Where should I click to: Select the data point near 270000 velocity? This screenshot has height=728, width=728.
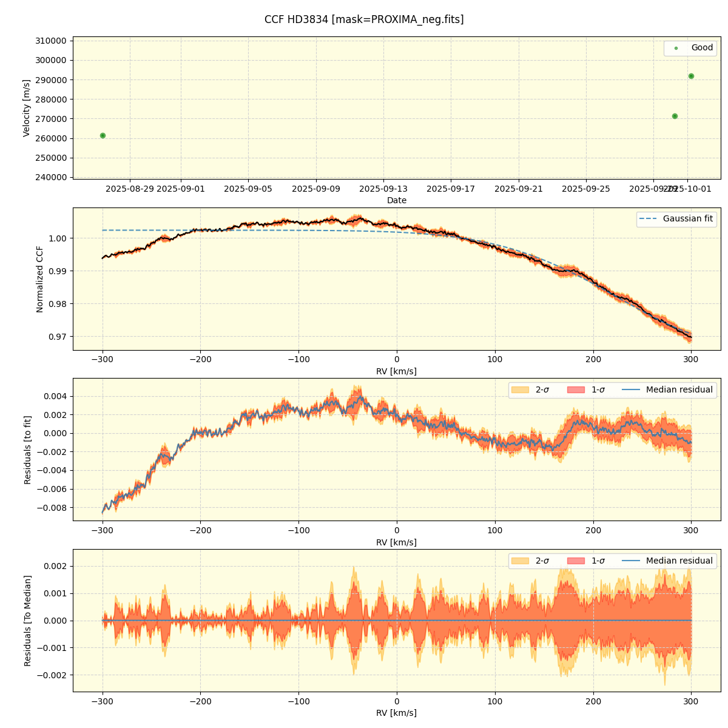tap(675, 116)
